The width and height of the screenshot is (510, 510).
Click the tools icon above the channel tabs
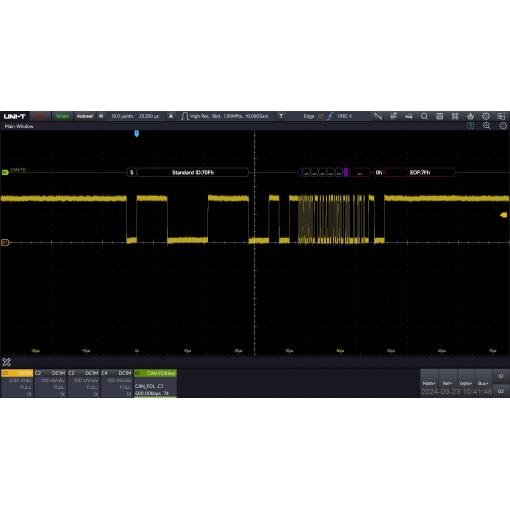[6, 362]
